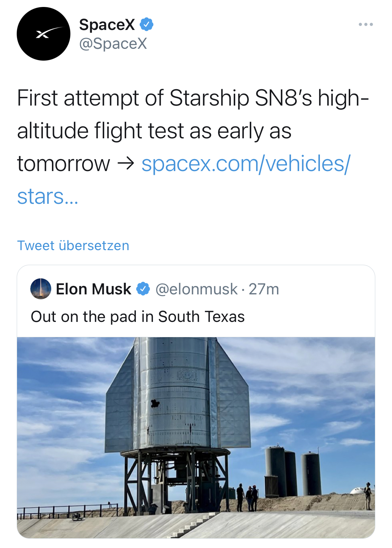
Task: Click the SpaceX display name
Action: (x=107, y=24)
